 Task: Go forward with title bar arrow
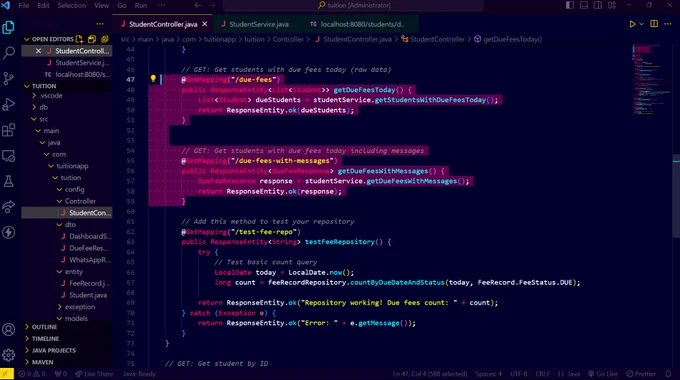[212, 5]
